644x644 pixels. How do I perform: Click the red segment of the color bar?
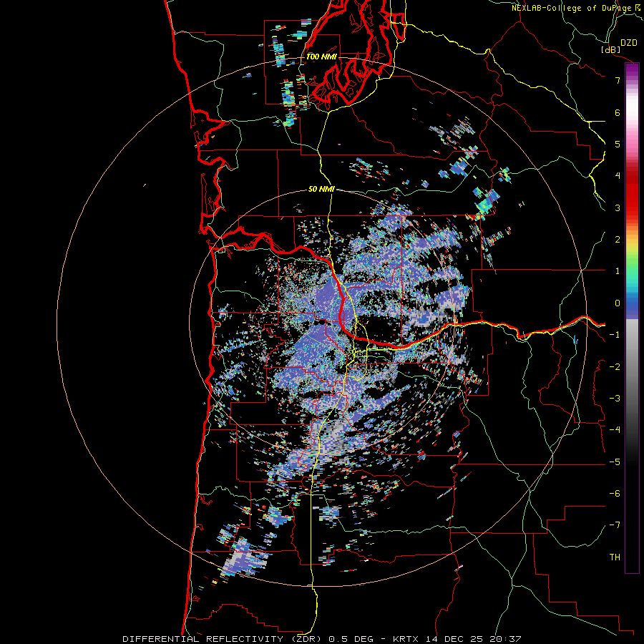632,193
